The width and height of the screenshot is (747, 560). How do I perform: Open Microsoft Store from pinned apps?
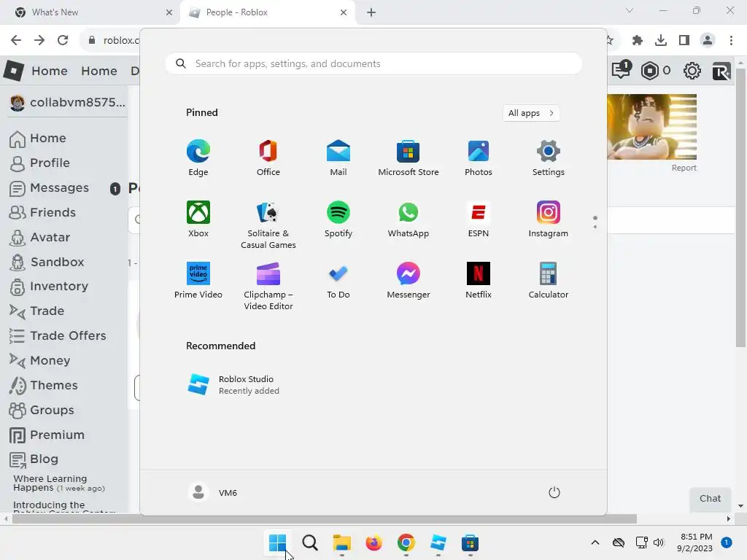tap(409, 158)
